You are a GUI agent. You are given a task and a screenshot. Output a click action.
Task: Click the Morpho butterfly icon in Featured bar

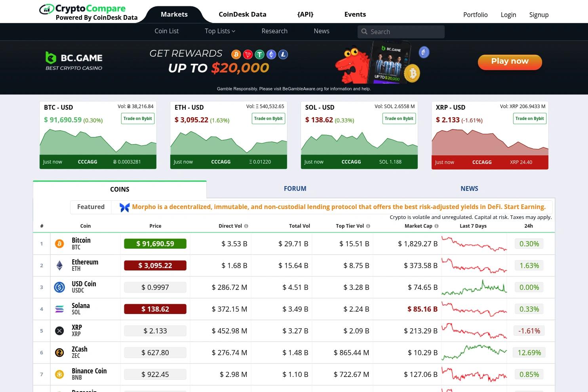click(x=125, y=207)
